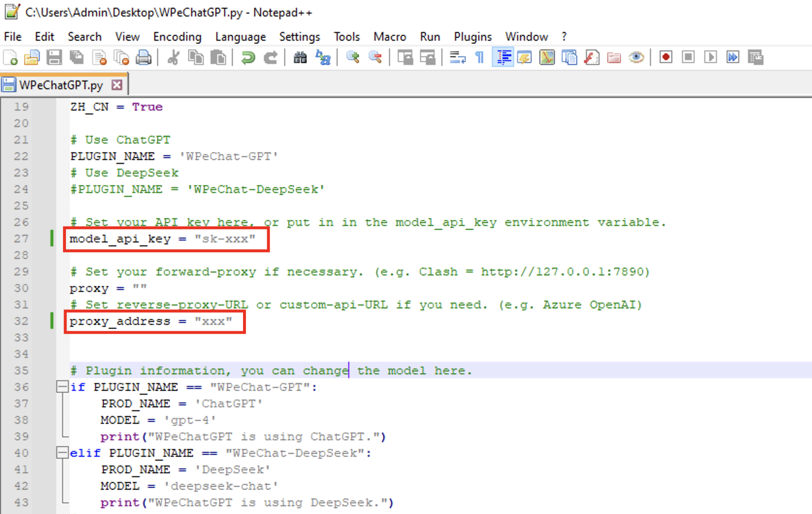Toggle word wrap in the toolbar
Screen dimensions: 812x514
click(x=457, y=57)
